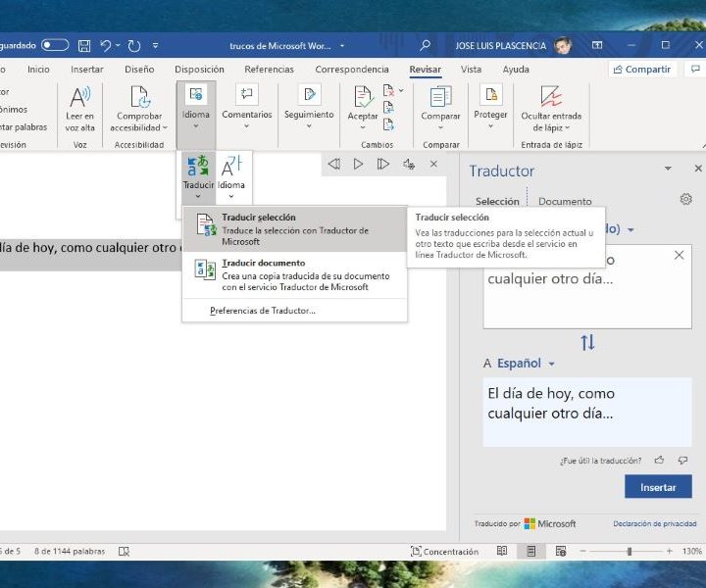Choose Traducir documento menu item
706x588 pixels.
click(295, 274)
